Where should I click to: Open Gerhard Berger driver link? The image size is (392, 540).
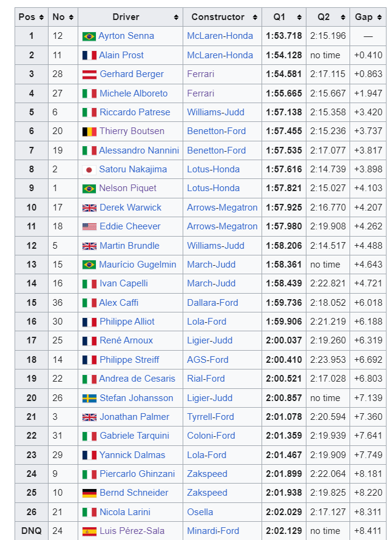[132, 74]
